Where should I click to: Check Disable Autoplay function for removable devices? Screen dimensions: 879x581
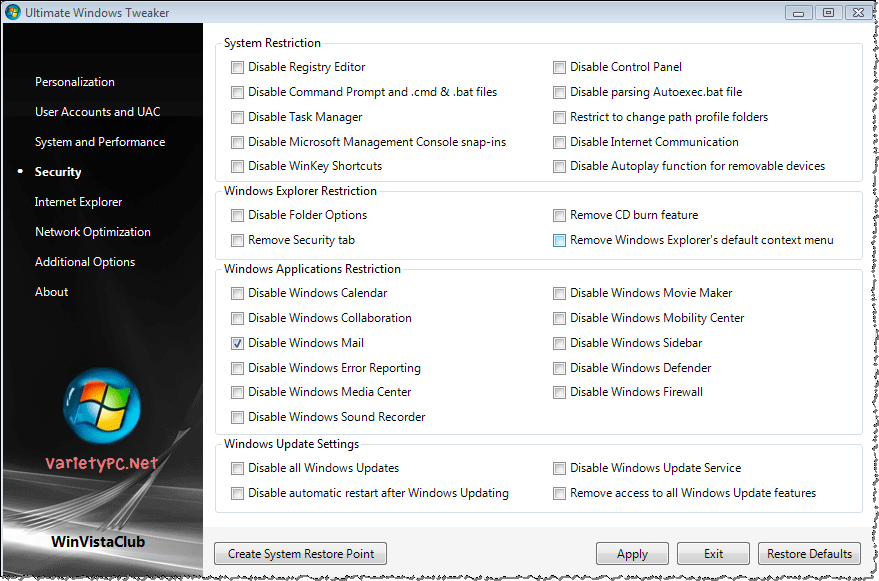[559, 166]
